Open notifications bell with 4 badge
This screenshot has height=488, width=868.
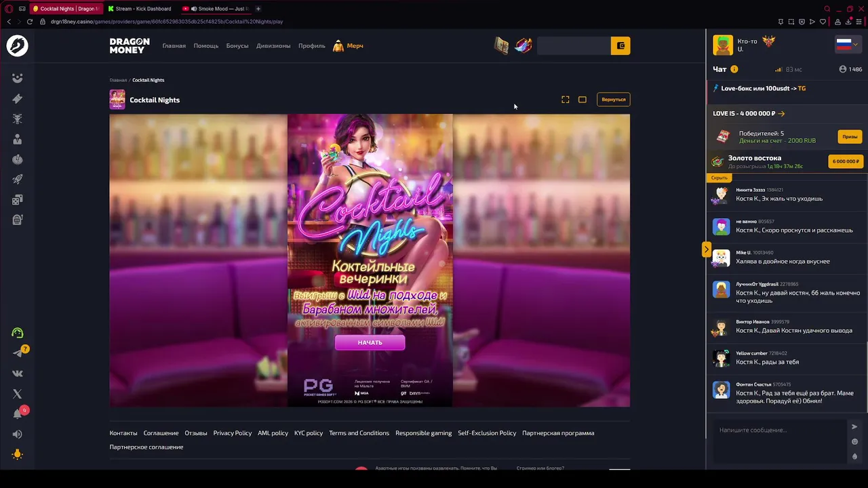18,413
